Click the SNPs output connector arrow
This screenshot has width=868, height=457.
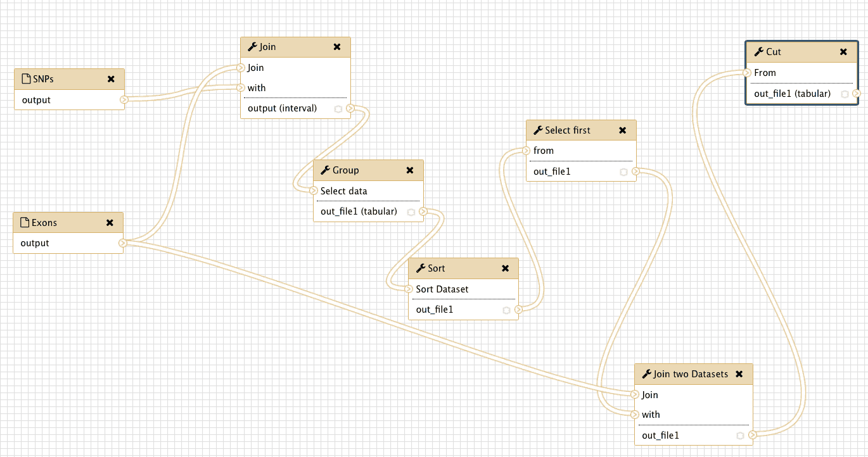(124, 100)
